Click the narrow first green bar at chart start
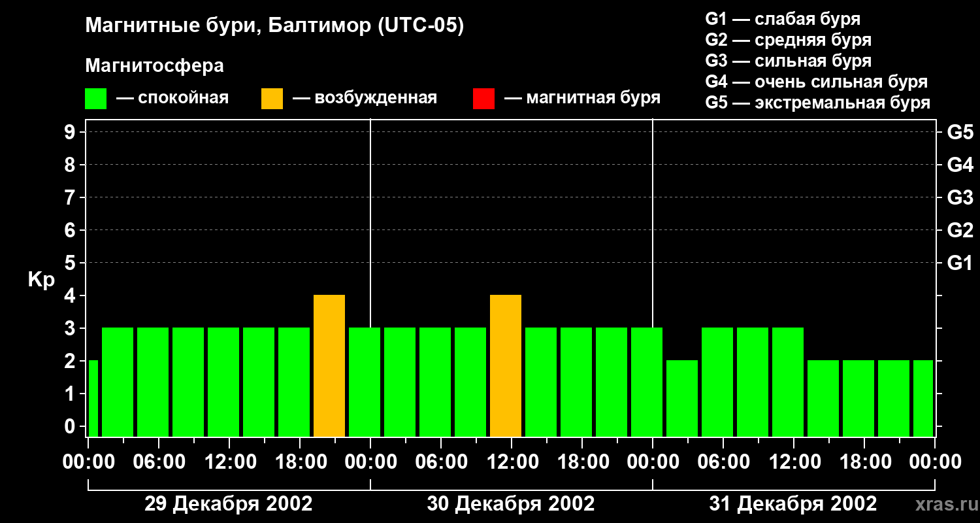The image size is (980, 523). pos(93,397)
